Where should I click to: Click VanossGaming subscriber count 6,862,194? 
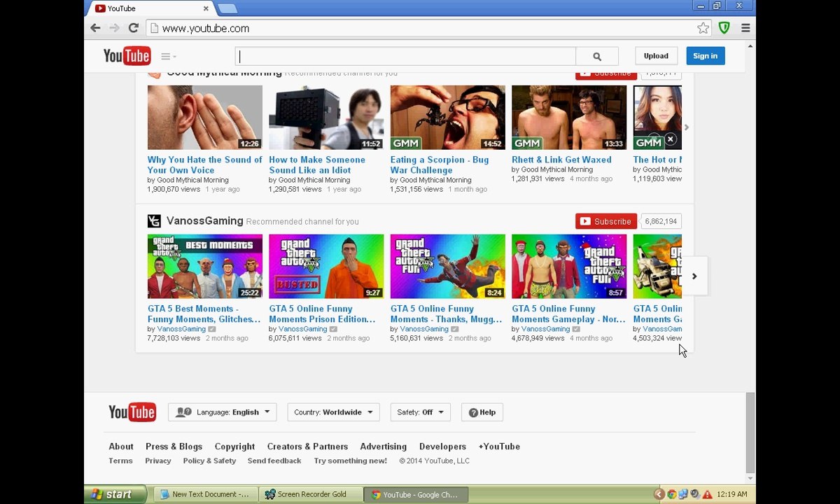tap(661, 221)
